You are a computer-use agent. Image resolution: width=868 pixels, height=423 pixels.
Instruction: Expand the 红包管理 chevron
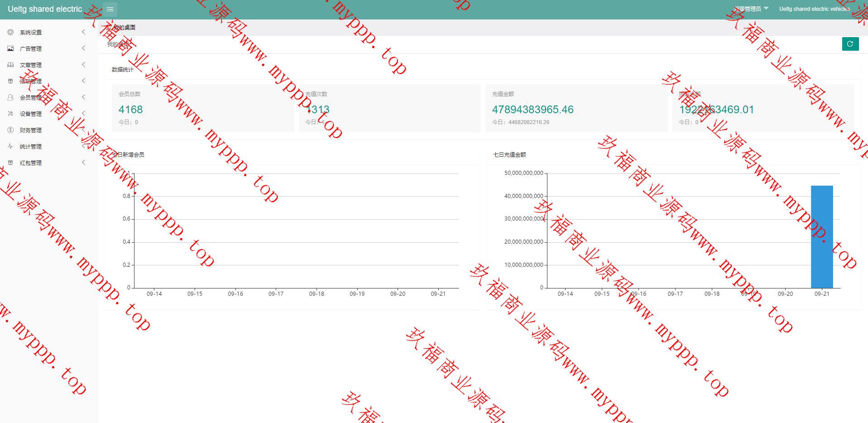pyautogui.click(x=83, y=162)
